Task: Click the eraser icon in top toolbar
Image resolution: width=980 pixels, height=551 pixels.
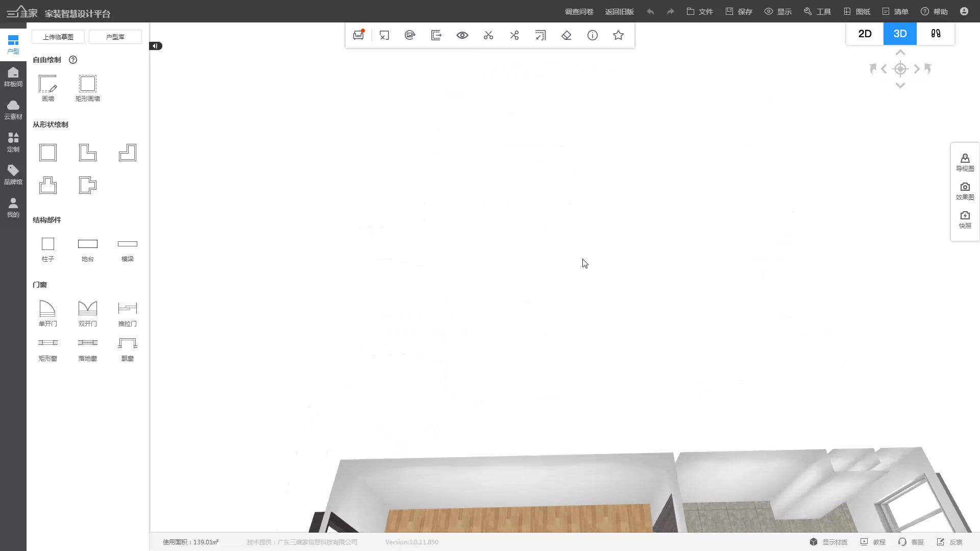Action: 566,35
